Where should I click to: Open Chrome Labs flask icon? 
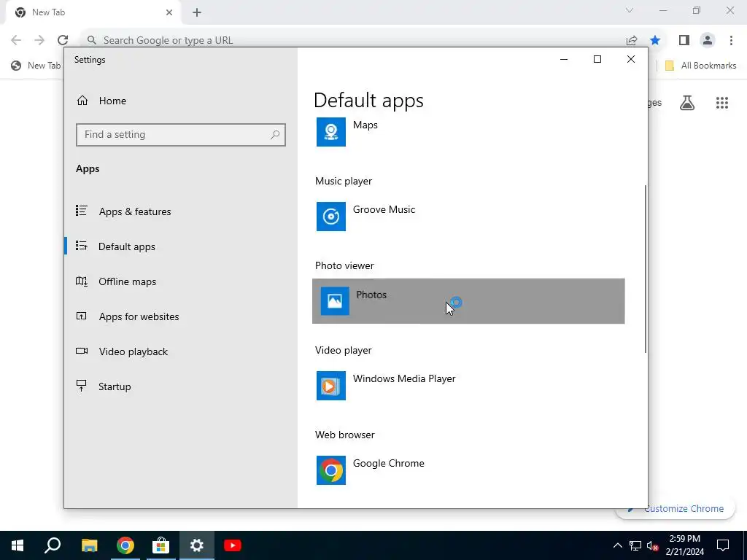687,102
